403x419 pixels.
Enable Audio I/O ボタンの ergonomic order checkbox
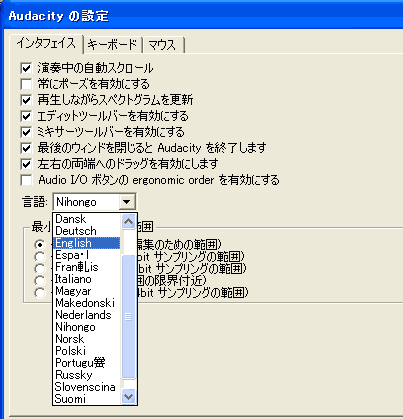(x=26, y=180)
